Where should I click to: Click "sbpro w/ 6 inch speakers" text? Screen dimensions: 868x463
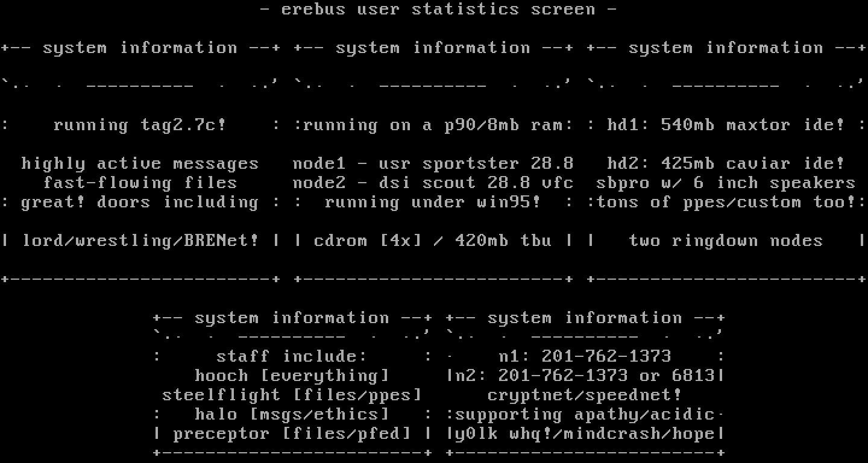tap(726, 183)
